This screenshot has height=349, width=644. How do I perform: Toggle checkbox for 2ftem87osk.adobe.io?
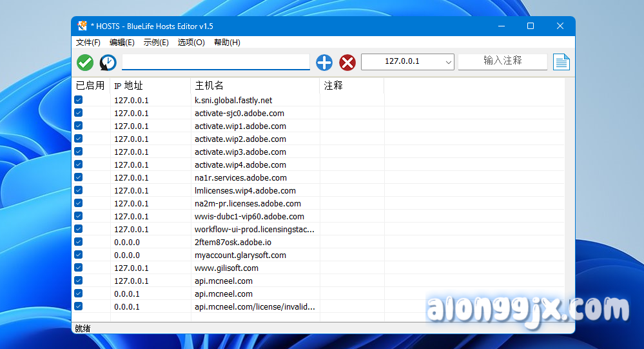(x=79, y=242)
